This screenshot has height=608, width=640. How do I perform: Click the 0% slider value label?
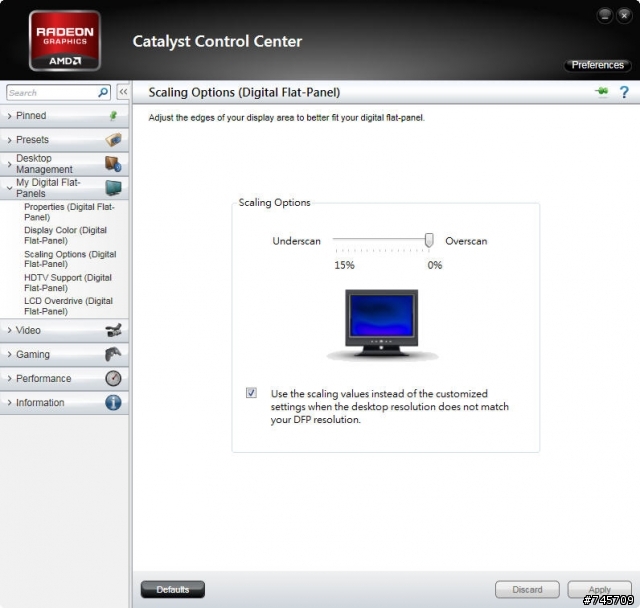(x=435, y=265)
